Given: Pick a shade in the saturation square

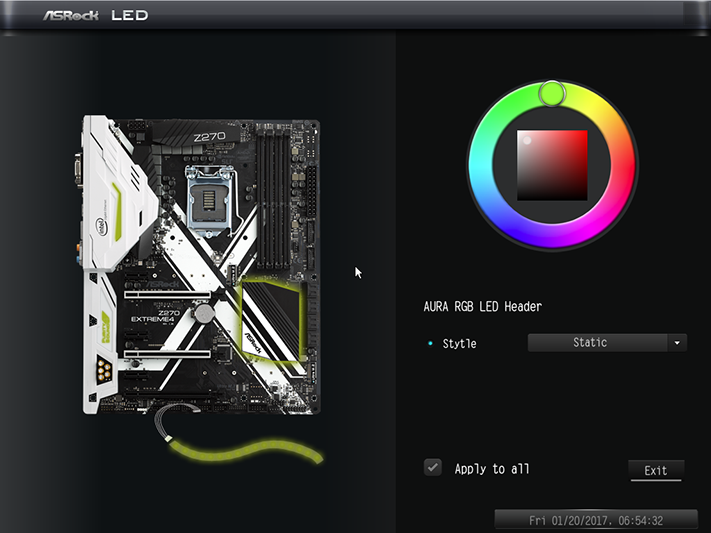Looking at the screenshot, I should (552, 165).
